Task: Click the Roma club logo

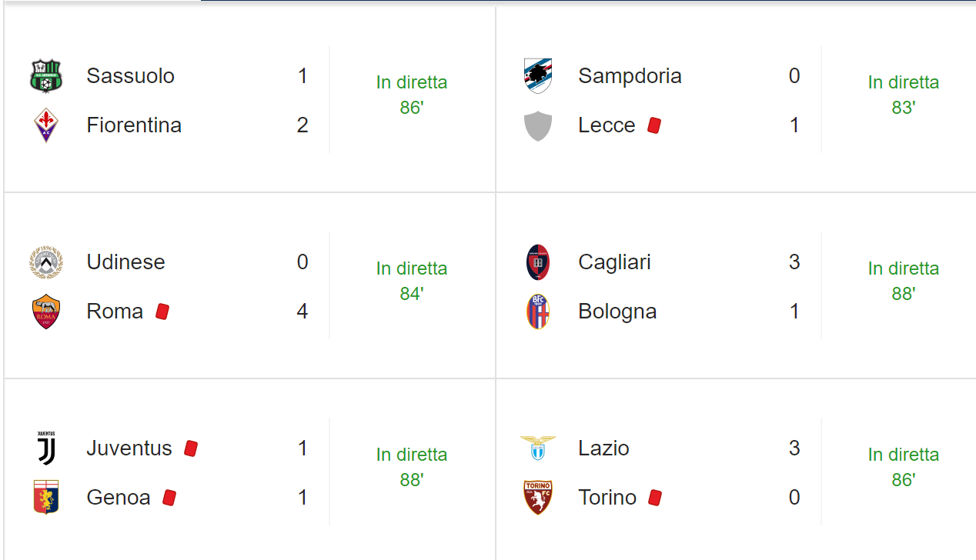Action: [x=46, y=312]
